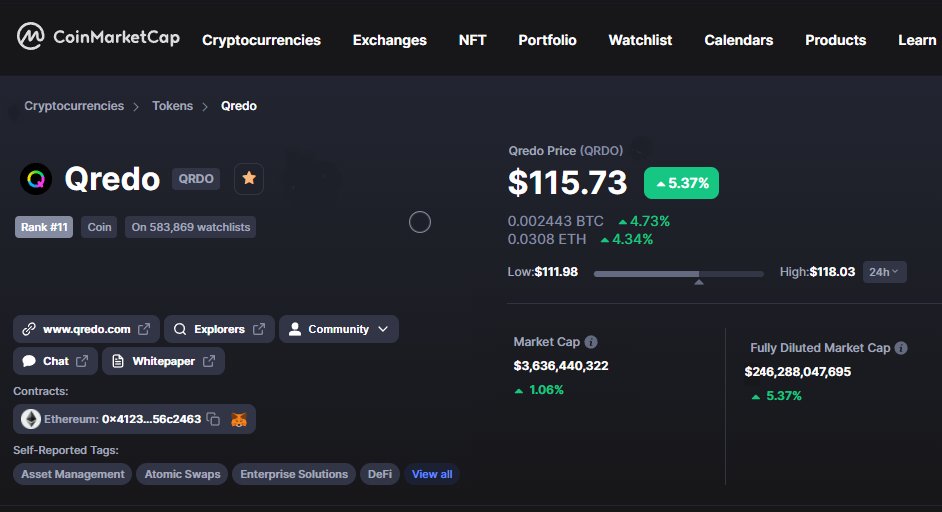Click the market cap $3,636,440,322 value

pos(561,366)
